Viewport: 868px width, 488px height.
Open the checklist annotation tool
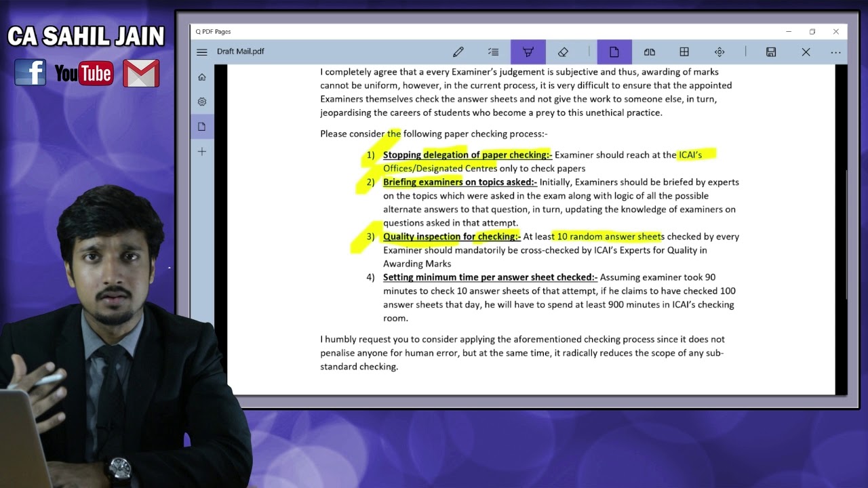(493, 52)
